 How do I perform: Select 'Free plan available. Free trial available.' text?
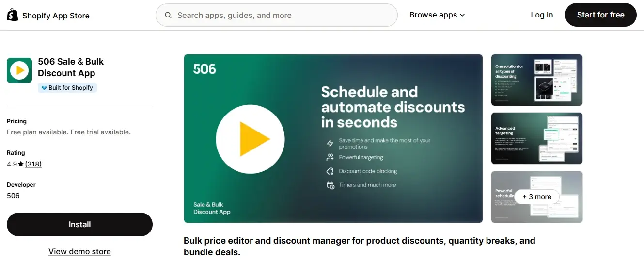69,132
